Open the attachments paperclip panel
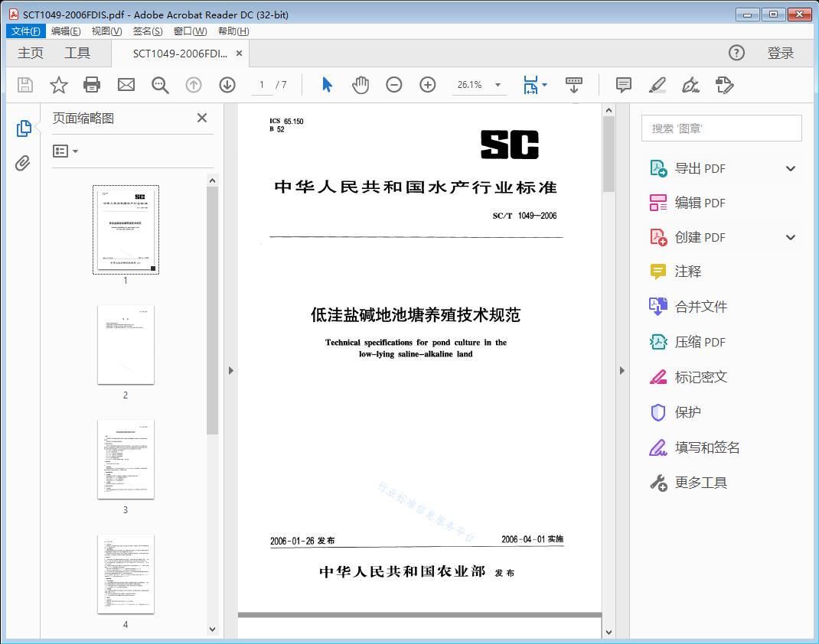Image resolution: width=819 pixels, height=644 pixels. pos(23,163)
